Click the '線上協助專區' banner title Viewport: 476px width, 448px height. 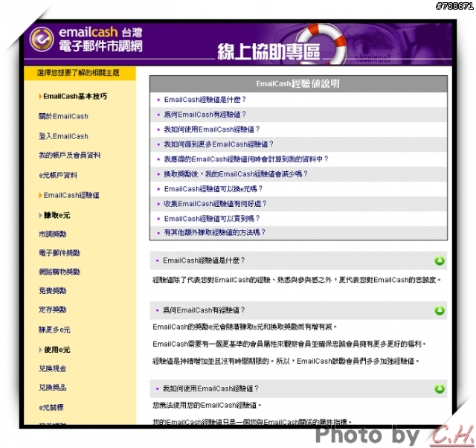click(x=268, y=51)
